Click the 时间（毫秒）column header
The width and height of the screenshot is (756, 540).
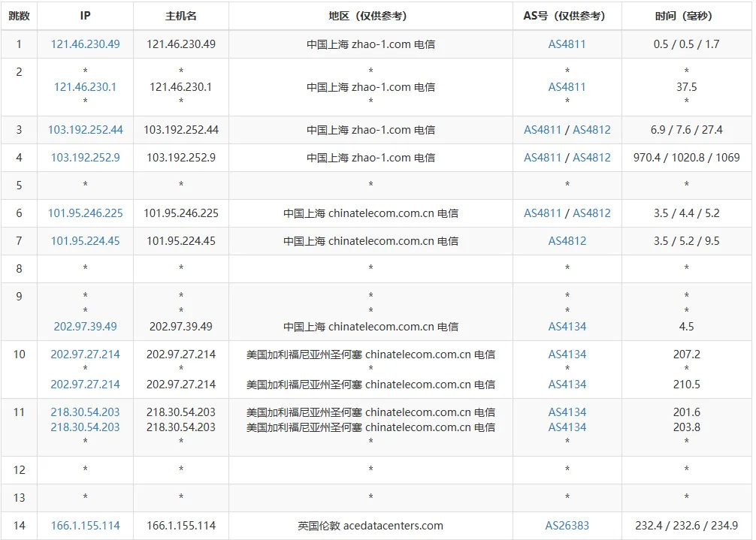tap(685, 16)
